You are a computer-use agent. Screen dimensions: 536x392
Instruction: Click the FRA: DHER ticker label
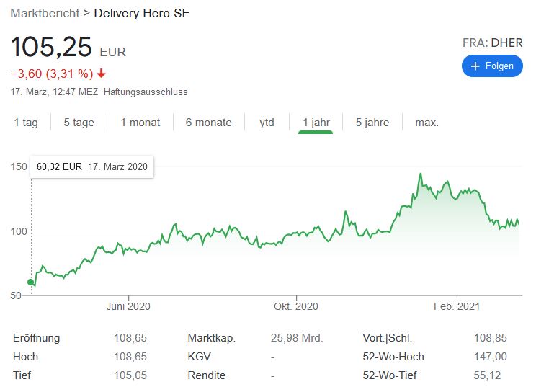click(493, 43)
